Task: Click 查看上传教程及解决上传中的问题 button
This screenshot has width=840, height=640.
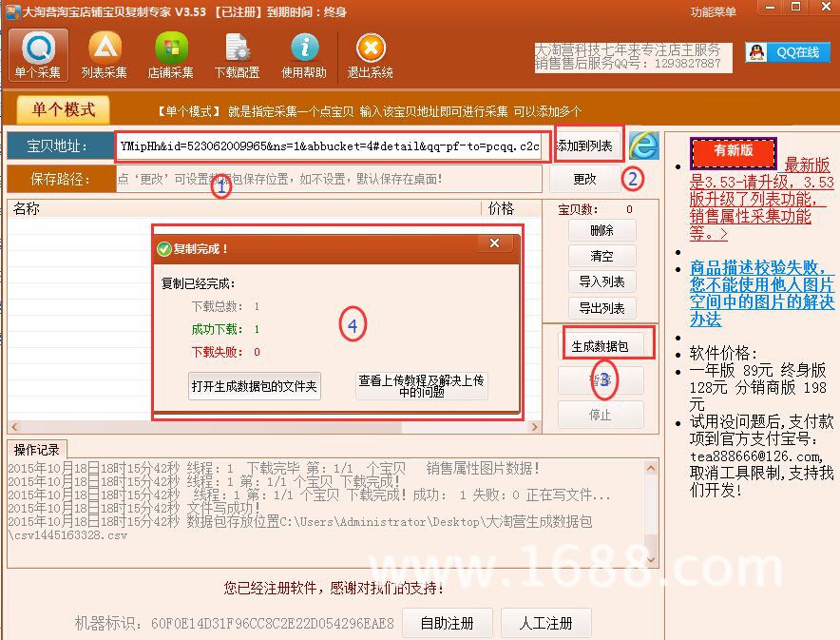Action: (422, 386)
